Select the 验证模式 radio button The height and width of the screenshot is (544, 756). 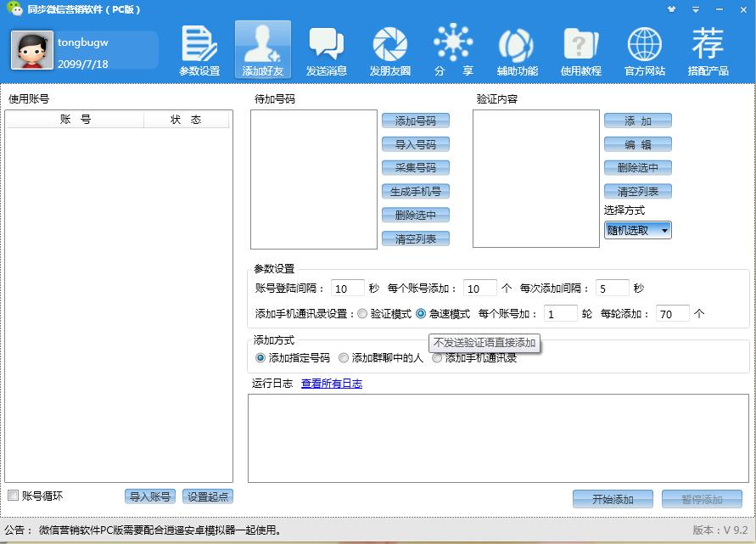click(362, 314)
